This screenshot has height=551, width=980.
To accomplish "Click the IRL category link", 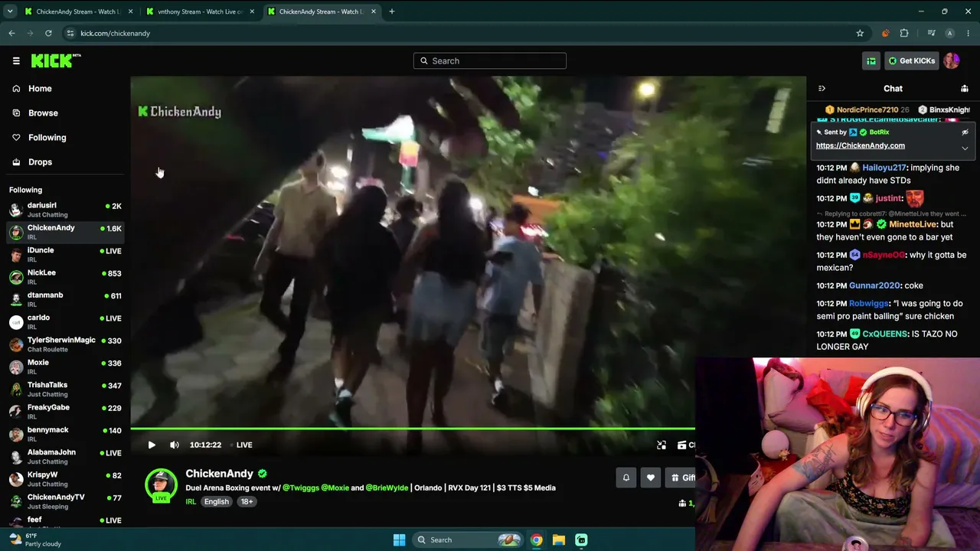I will click(191, 502).
